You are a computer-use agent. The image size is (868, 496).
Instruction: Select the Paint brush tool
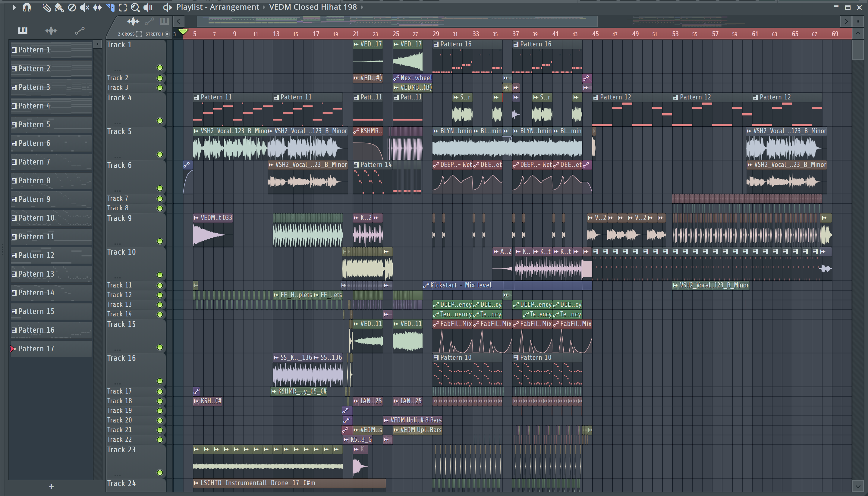click(59, 7)
